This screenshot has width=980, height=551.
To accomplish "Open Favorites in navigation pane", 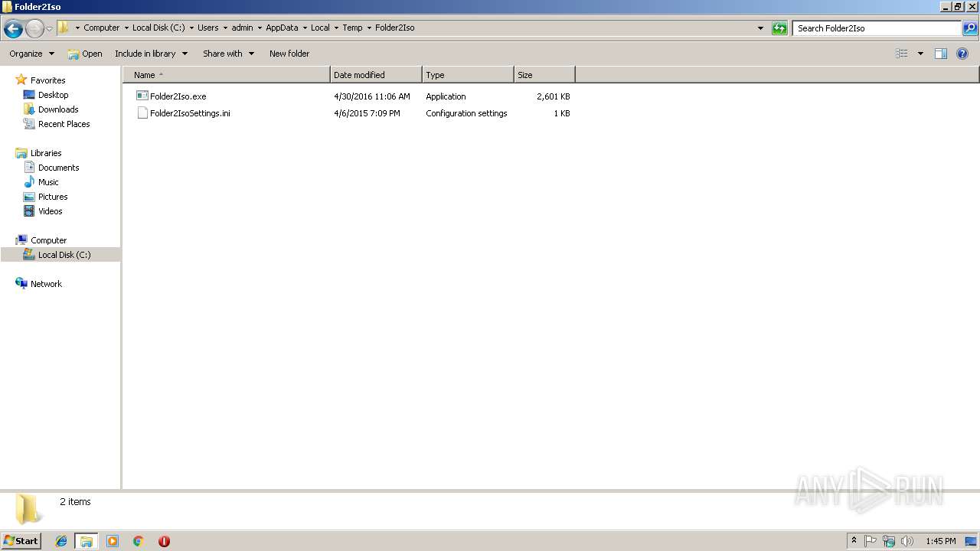I will click(47, 80).
